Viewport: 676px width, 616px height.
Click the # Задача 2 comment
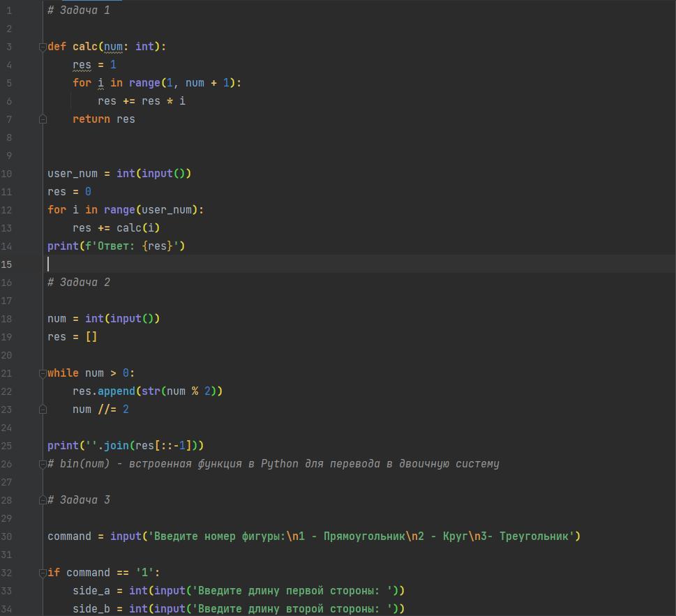(79, 283)
